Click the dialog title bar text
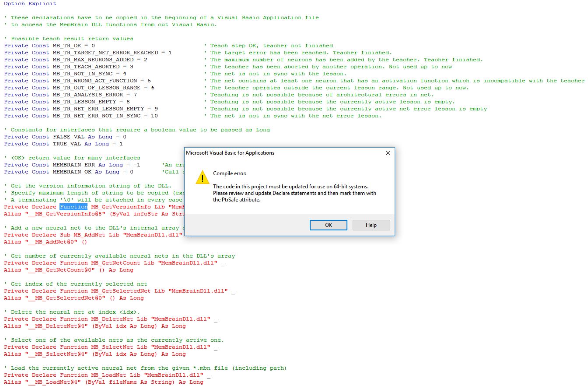Screen dimensions: 588x392 tap(230, 153)
